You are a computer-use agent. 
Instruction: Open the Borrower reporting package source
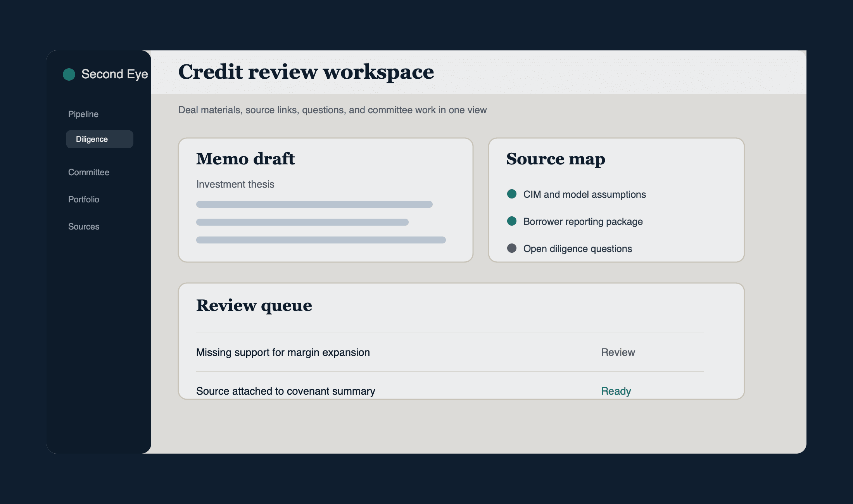coord(583,221)
